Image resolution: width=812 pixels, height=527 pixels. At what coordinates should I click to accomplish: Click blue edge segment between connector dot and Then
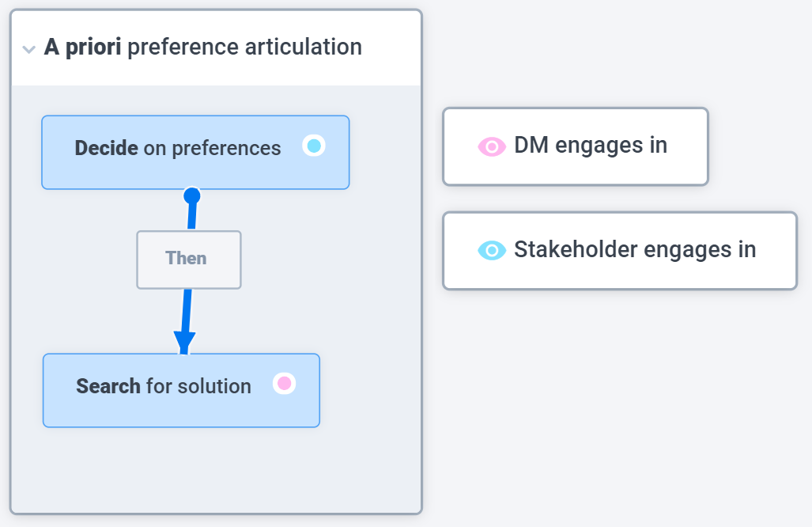tap(192, 217)
